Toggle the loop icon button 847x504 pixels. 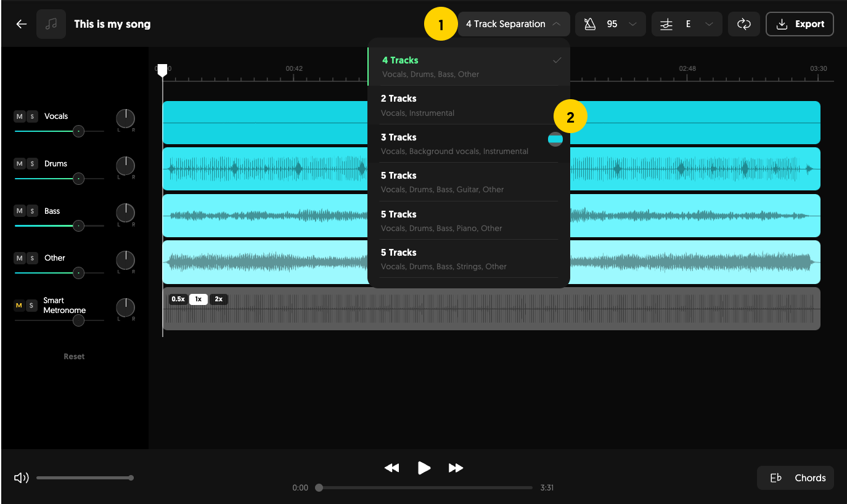pos(744,24)
